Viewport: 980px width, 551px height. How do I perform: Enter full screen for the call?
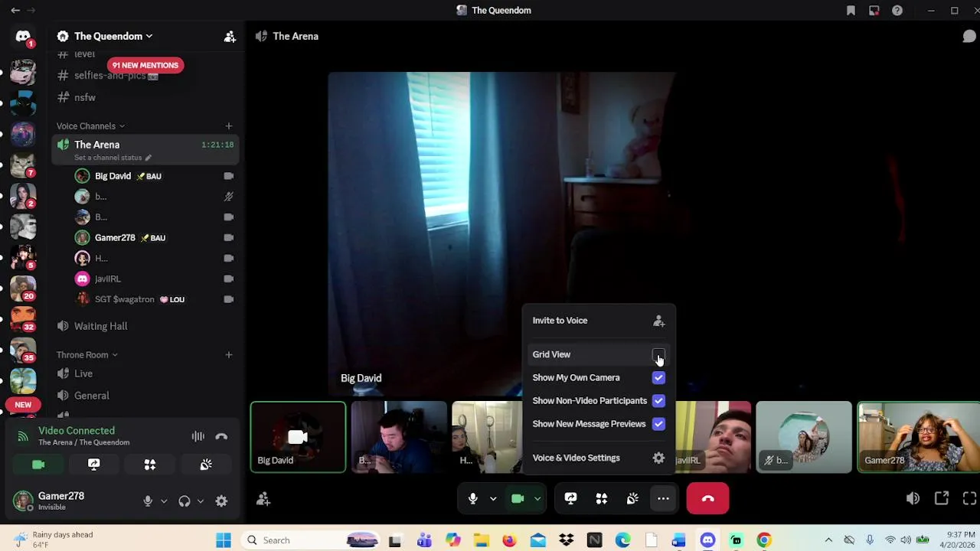(x=969, y=498)
